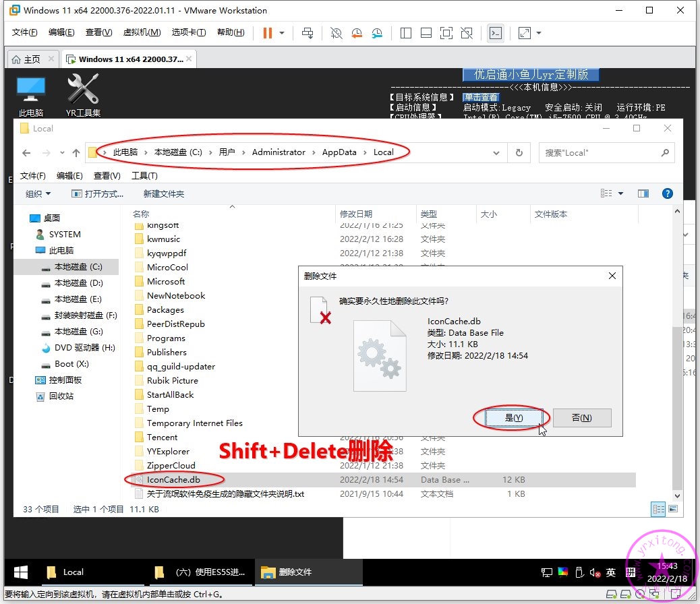Open the snapshot manager icon

pyautogui.click(x=377, y=33)
